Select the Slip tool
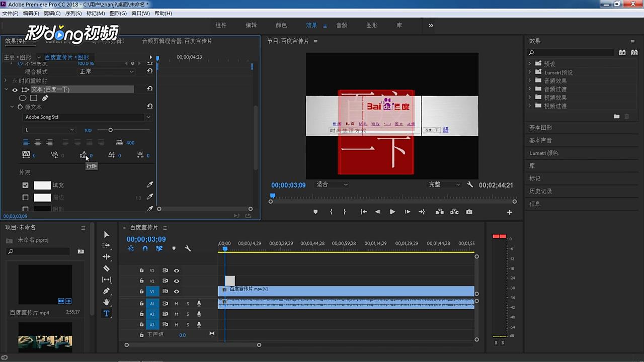 (x=106, y=280)
